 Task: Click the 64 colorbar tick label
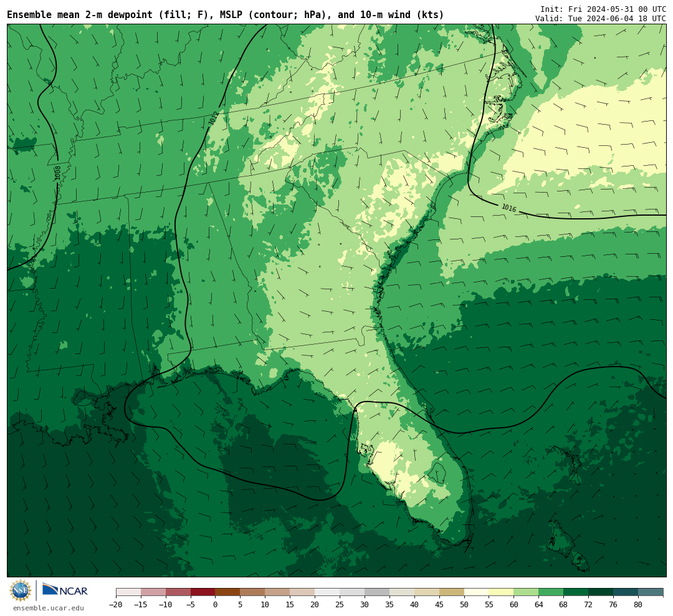pos(538,605)
